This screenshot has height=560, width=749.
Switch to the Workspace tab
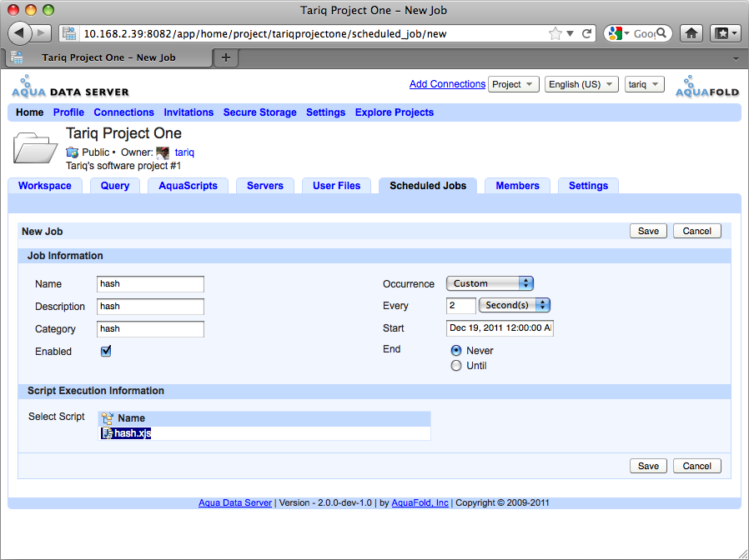point(45,186)
